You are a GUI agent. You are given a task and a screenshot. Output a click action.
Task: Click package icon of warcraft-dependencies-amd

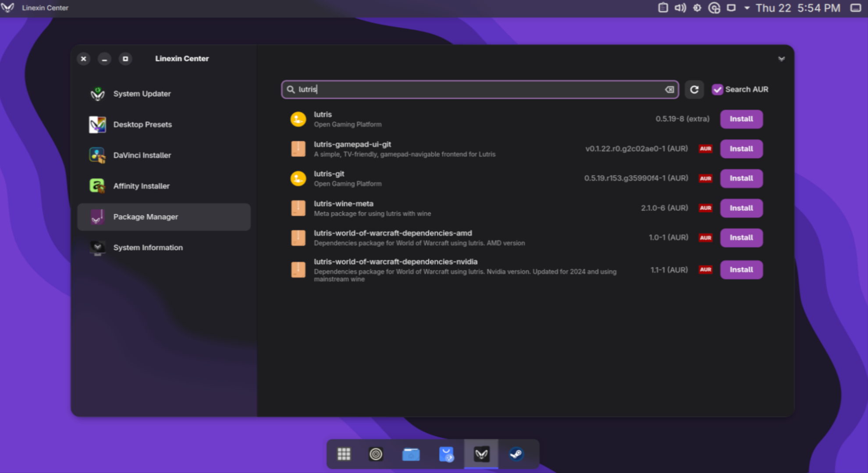coord(298,238)
